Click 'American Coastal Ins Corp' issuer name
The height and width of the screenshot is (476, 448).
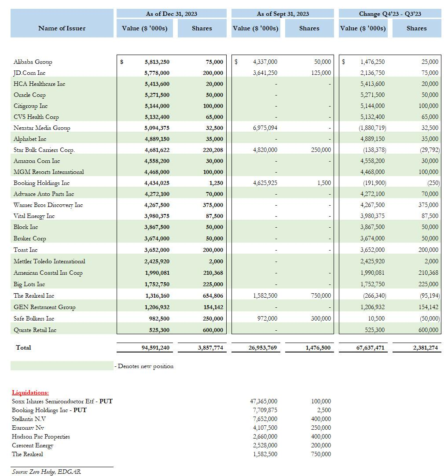48,273
